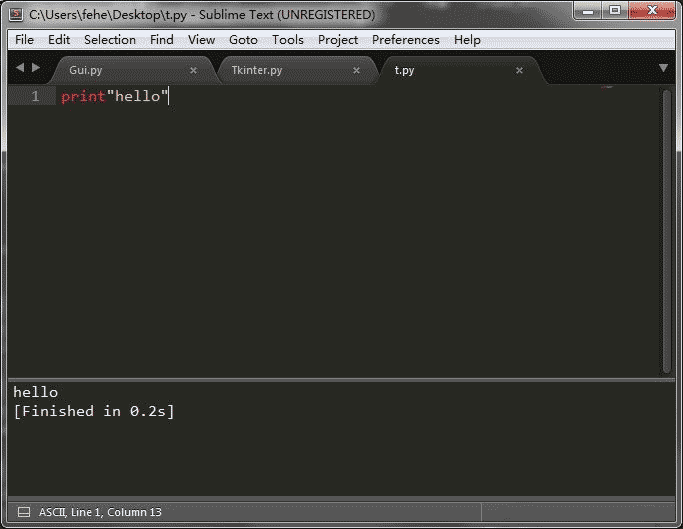Click the next tab right arrow
683x529 pixels.
36,68
